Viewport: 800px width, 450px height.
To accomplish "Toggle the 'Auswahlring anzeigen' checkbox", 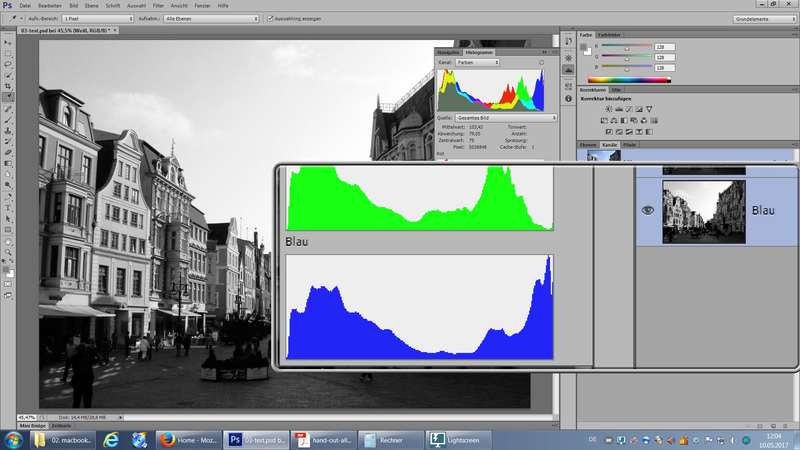I will point(272,18).
